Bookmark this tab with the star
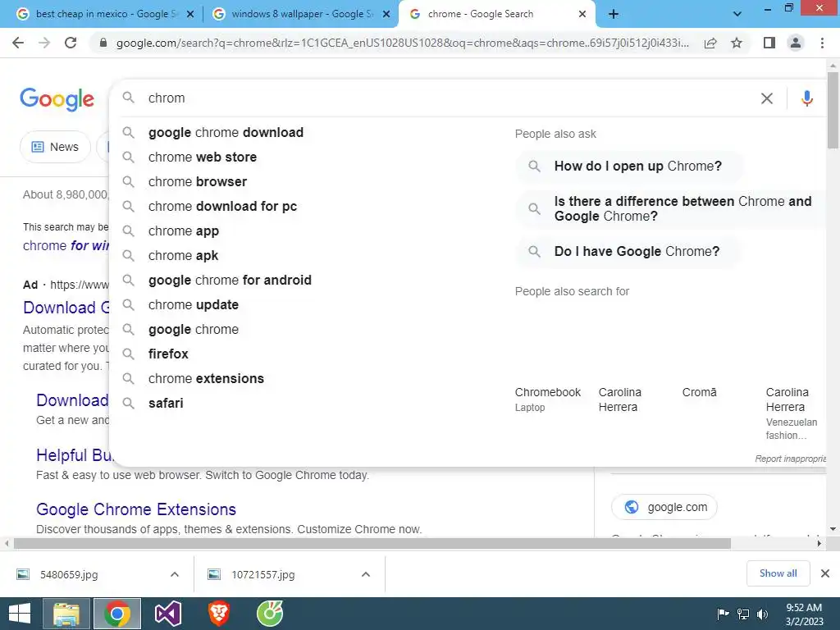 click(x=737, y=43)
